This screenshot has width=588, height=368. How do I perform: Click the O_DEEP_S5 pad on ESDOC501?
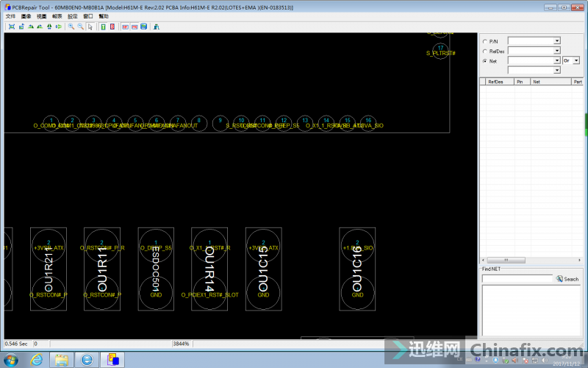pyautogui.click(x=156, y=246)
